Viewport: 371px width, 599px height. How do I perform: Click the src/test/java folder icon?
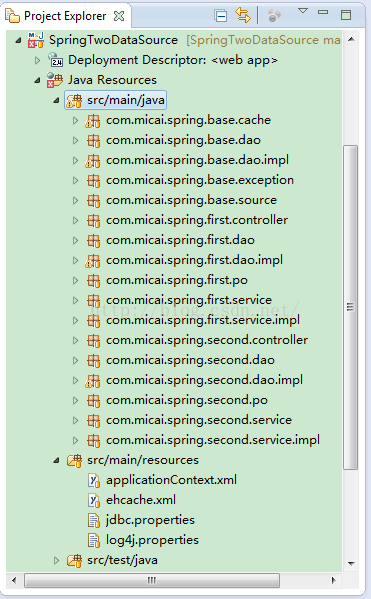(x=75, y=560)
